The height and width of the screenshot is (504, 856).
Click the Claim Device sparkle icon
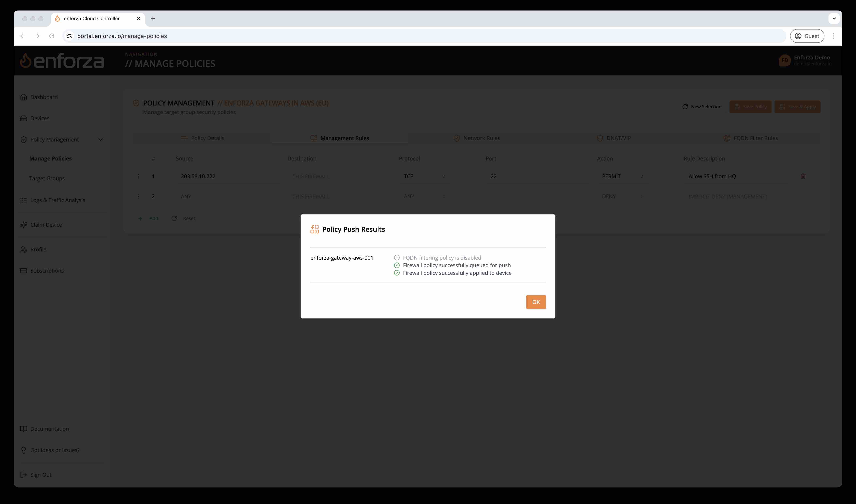tap(23, 225)
